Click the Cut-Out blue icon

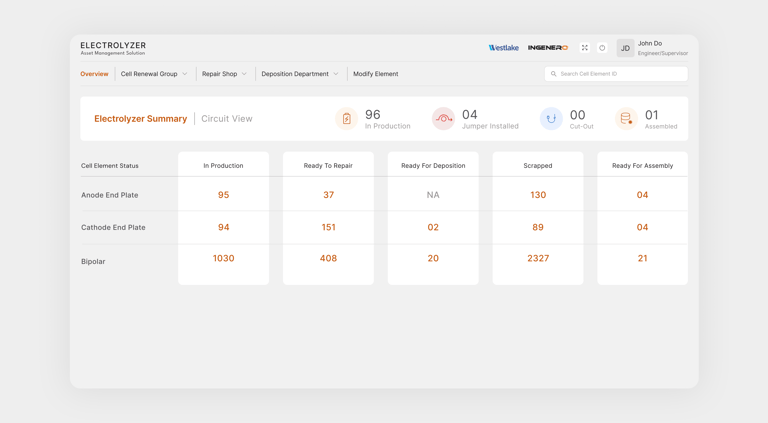[x=551, y=118]
